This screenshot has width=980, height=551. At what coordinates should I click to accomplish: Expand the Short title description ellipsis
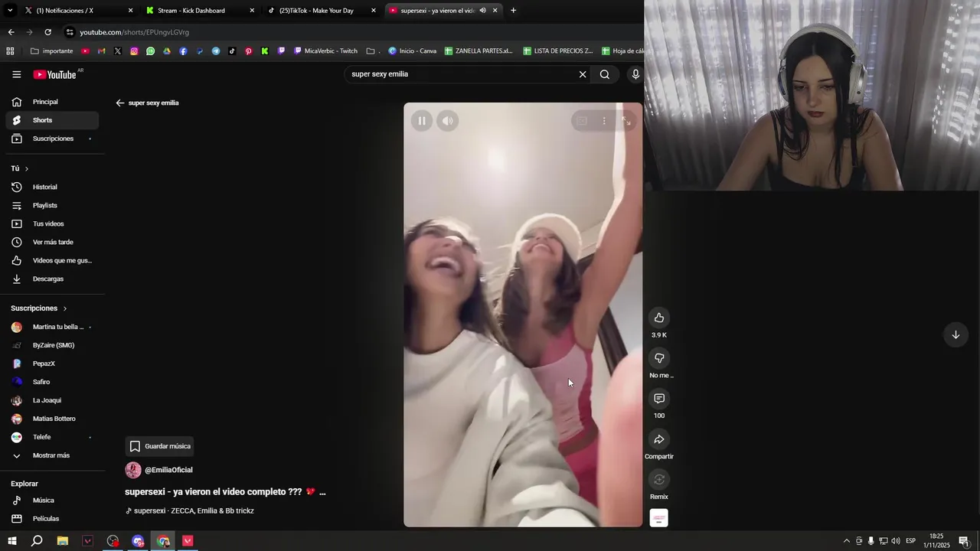322,492
